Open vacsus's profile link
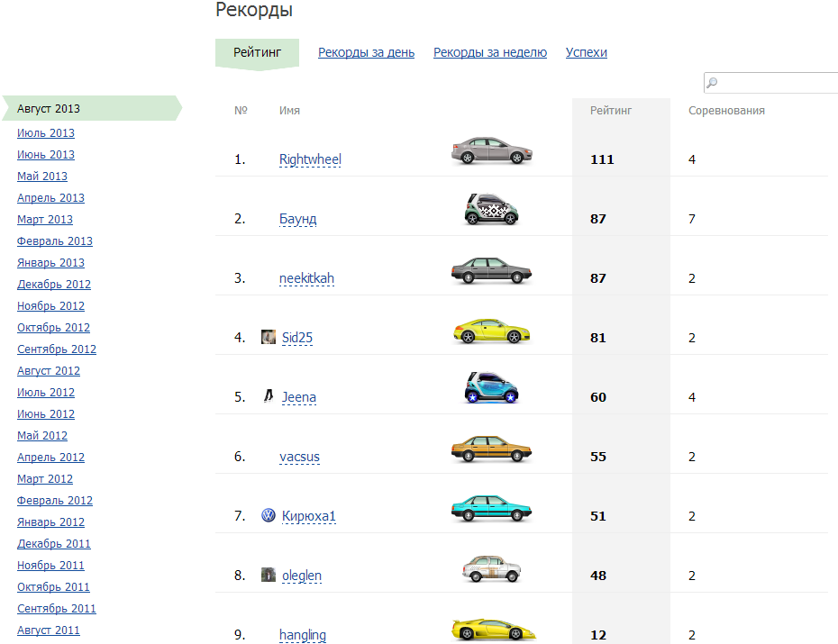 [x=299, y=457]
